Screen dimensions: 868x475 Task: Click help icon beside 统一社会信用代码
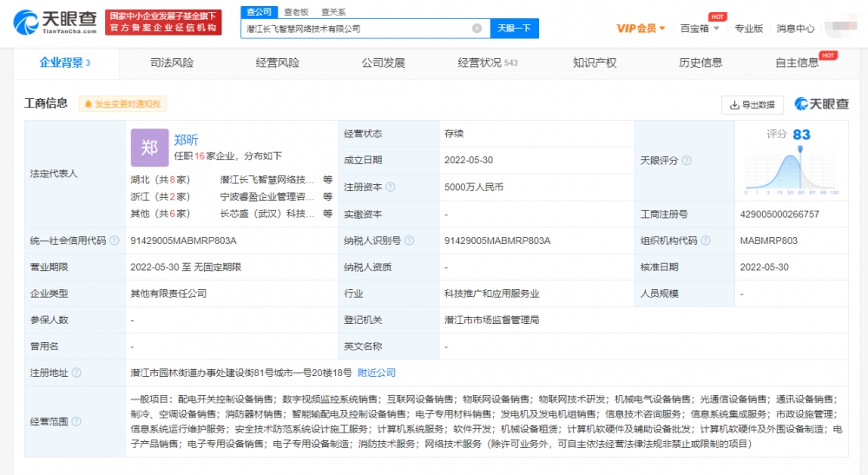[x=114, y=241]
